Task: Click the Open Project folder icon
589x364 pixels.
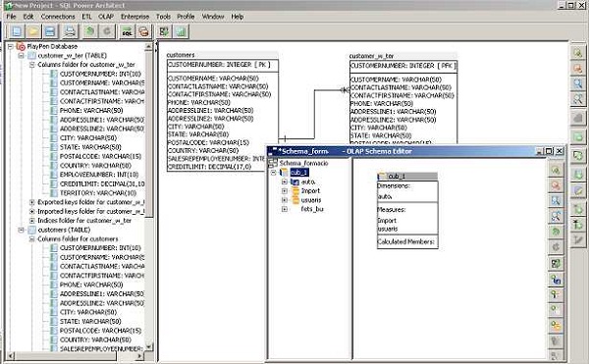Action: tap(33, 31)
